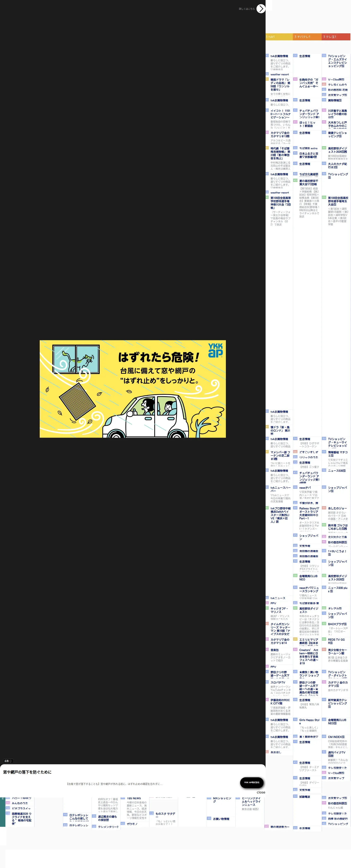Open リリックのうた program
This screenshot has height=868, width=351.
[x=309, y=457]
